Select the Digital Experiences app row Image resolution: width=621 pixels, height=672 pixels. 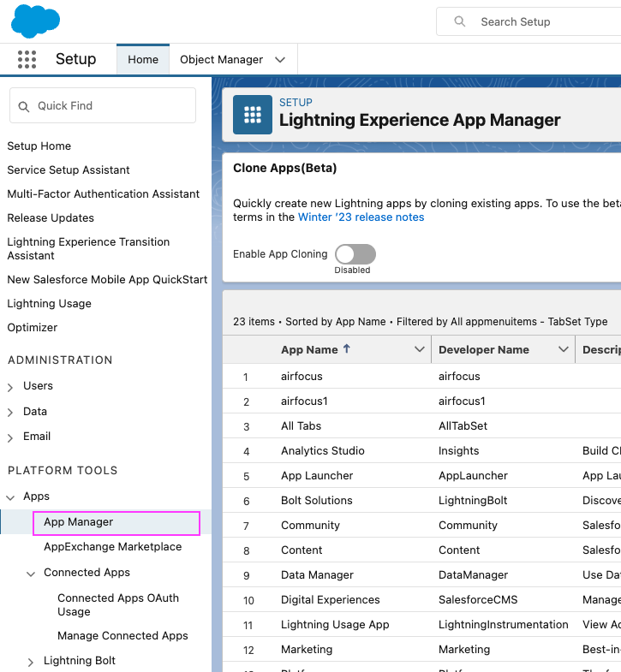331,600
